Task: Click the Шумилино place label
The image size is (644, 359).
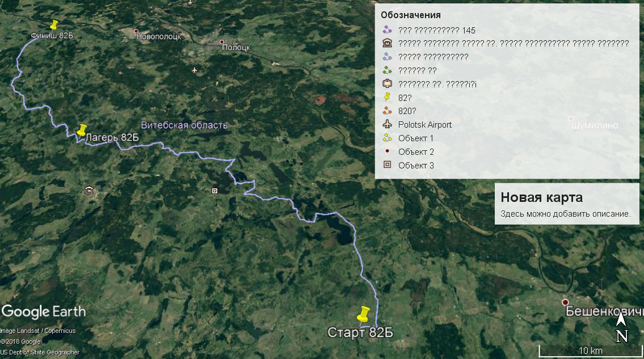Action: (x=595, y=125)
